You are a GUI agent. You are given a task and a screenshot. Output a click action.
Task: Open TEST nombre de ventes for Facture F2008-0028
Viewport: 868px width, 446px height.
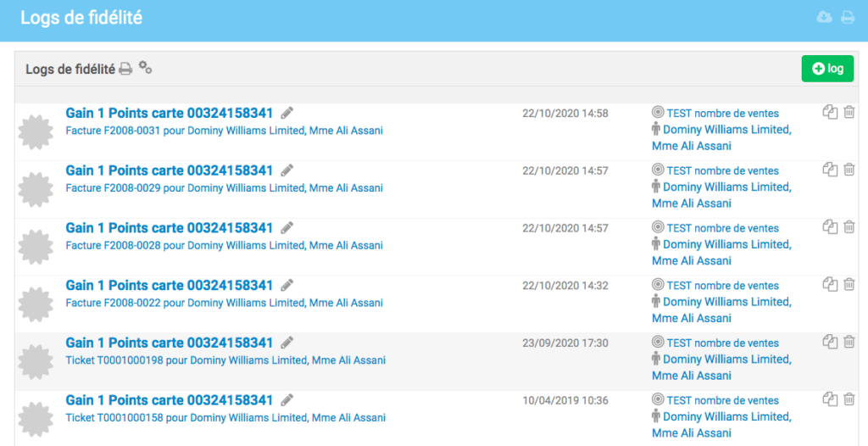pyautogui.click(x=722, y=228)
